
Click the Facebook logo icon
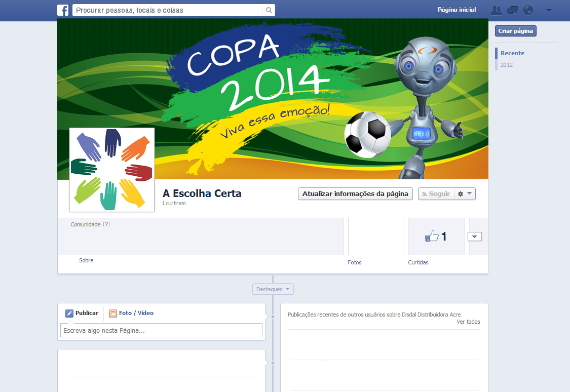pos(63,10)
